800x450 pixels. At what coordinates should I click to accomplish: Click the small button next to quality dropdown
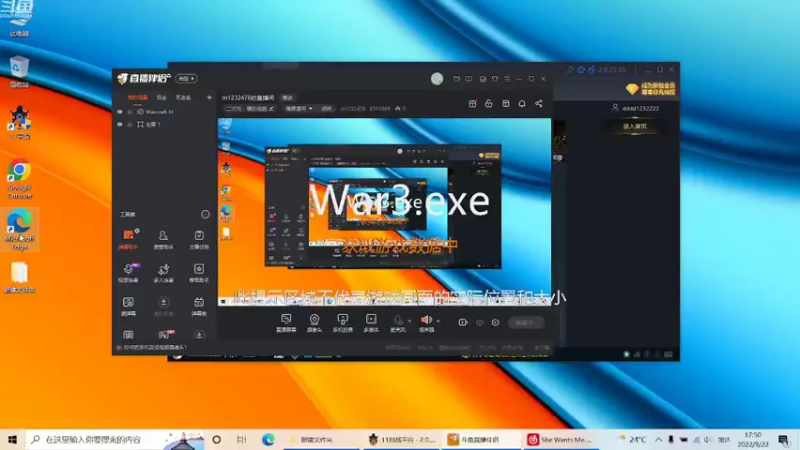pyautogui.click(x=326, y=109)
